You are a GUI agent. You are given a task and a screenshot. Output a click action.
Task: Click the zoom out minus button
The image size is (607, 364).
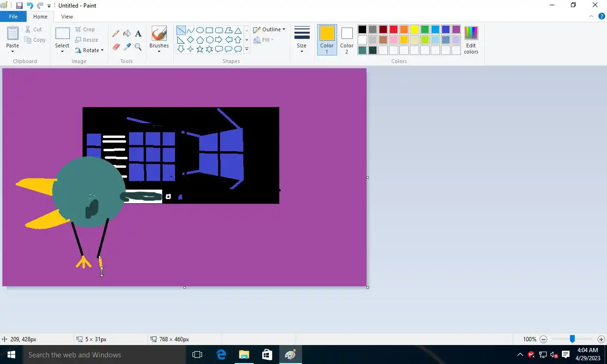(543, 339)
